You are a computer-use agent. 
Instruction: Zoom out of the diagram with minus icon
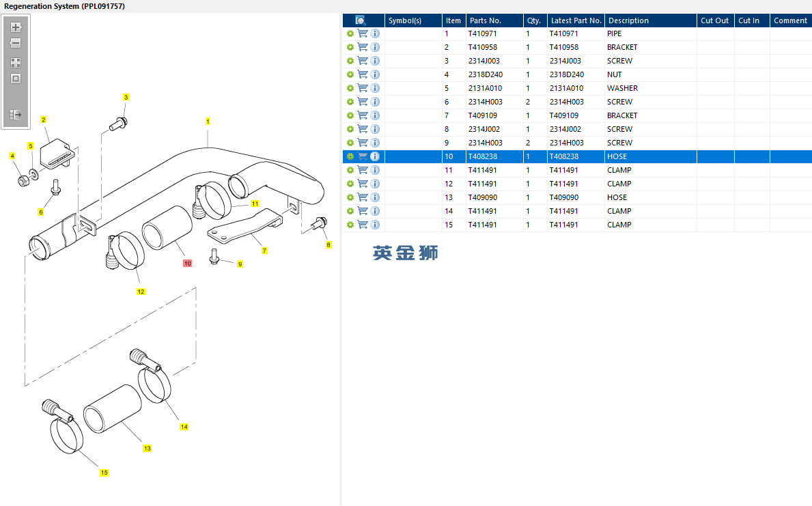click(x=16, y=43)
